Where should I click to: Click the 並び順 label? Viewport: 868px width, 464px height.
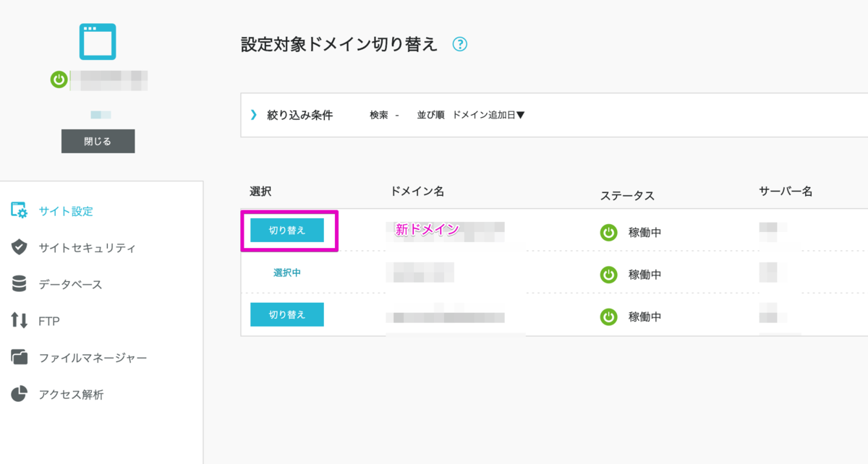[x=430, y=115]
